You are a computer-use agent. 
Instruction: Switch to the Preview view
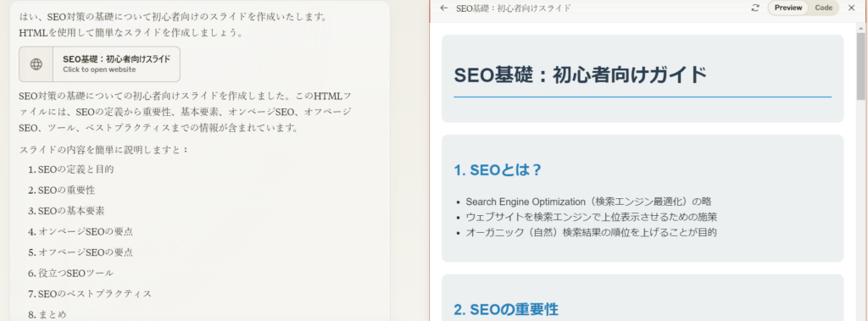[788, 8]
